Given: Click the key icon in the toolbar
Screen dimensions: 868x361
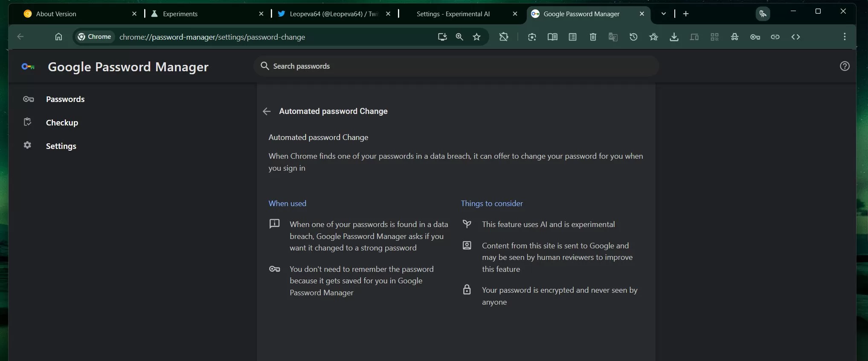Looking at the screenshot, I should click(x=755, y=37).
